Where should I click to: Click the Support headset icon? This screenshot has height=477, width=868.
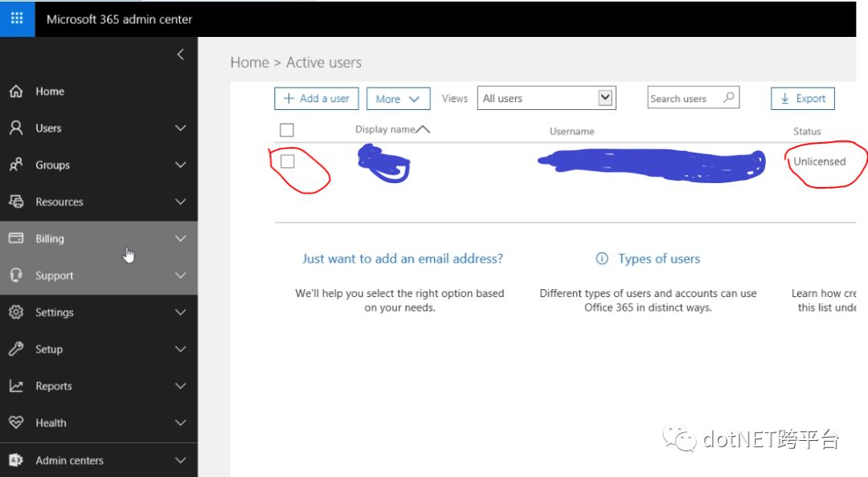point(16,275)
